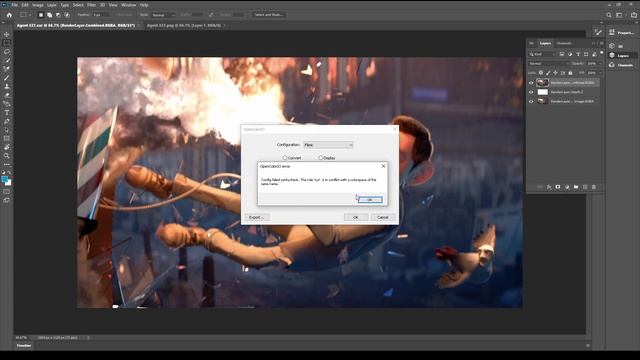Image resolution: width=640 pixels, height=360 pixels.
Task: Click Cancel in the OpenColorIO dialog
Action: point(382,218)
